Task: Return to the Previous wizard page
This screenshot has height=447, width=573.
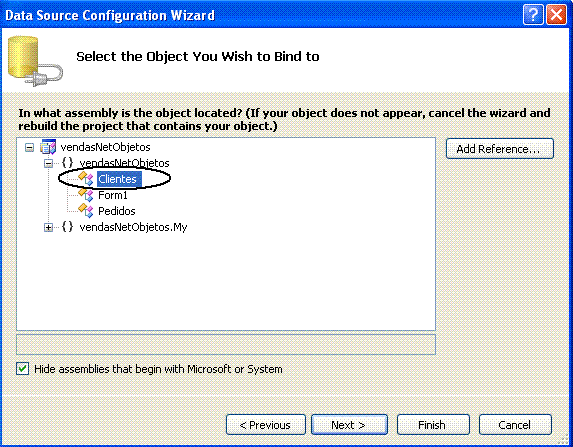Action: pyautogui.click(x=266, y=425)
